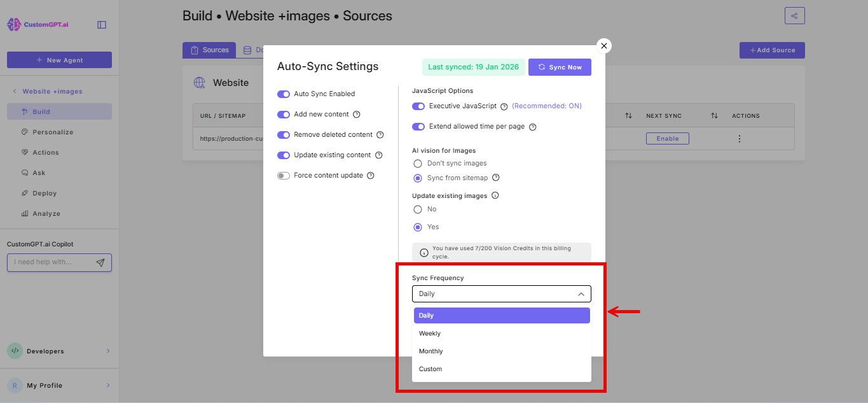Toggle Remove deleted content switch
Viewport: 868px width, 403px height.
tap(284, 135)
